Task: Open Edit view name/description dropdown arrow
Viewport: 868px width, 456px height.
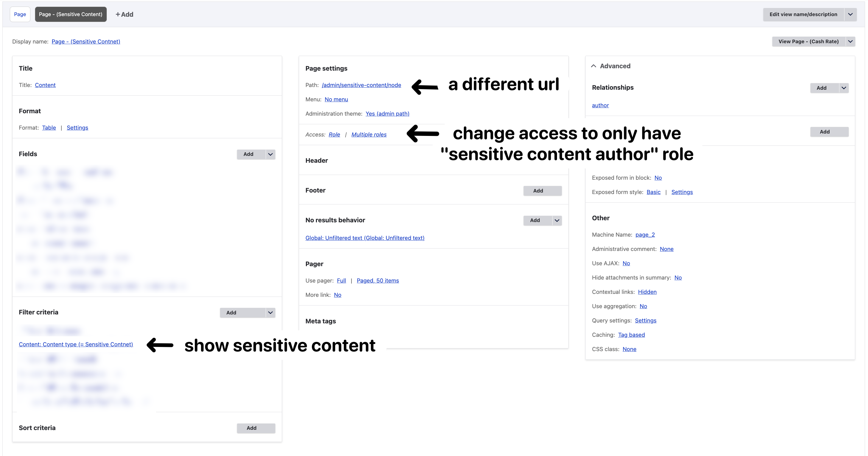Action: click(x=850, y=15)
